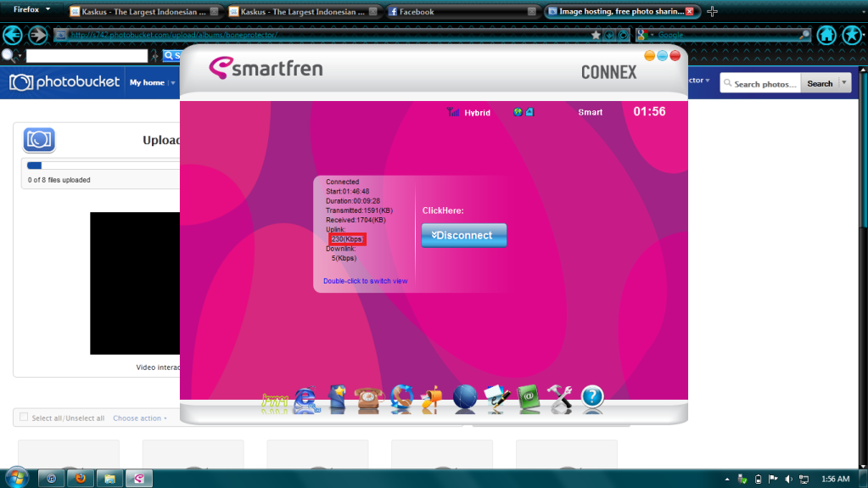Click the Firefox home button
868x488 pixels.
pyautogui.click(x=826, y=35)
